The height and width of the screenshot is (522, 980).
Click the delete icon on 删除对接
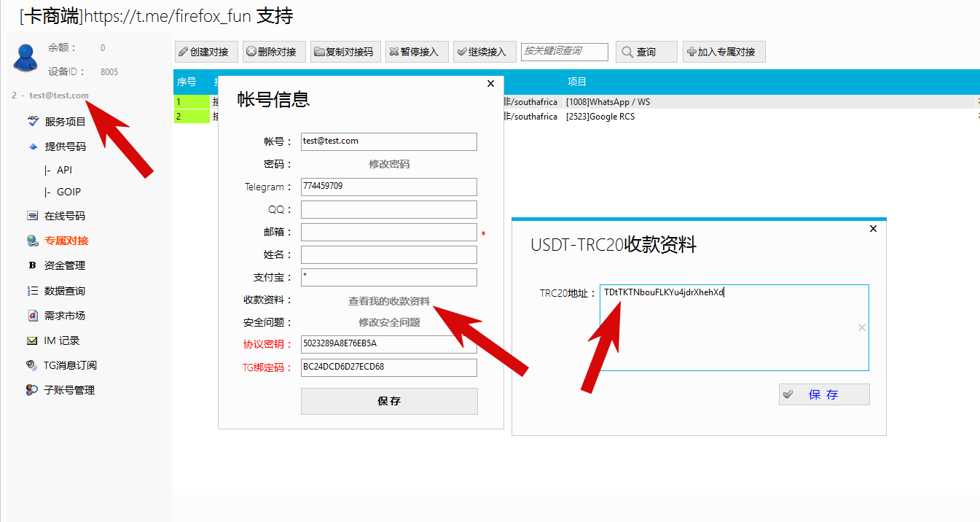(251, 52)
